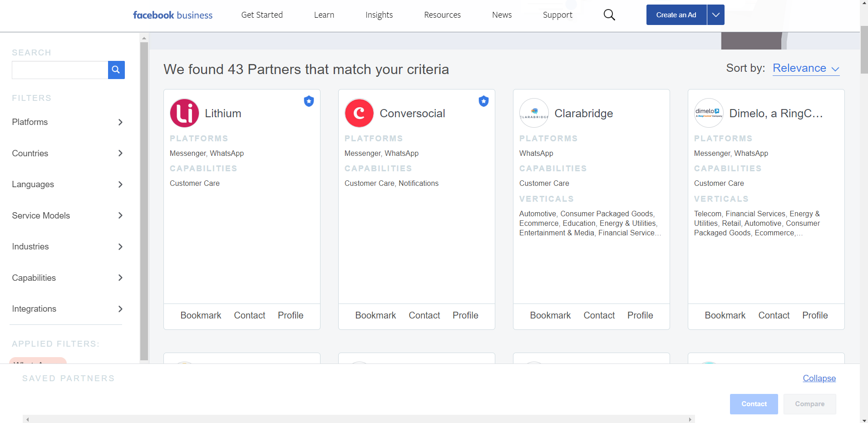Screen dimensions: 868x423
Task: View Dimelo's Profile
Action: click(x=815, y=315)
